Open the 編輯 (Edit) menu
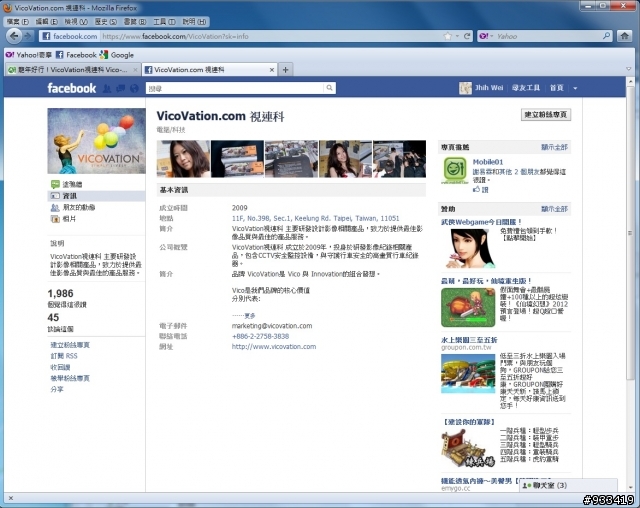Screen dimensions: 640x508 [x=47, y=22]
